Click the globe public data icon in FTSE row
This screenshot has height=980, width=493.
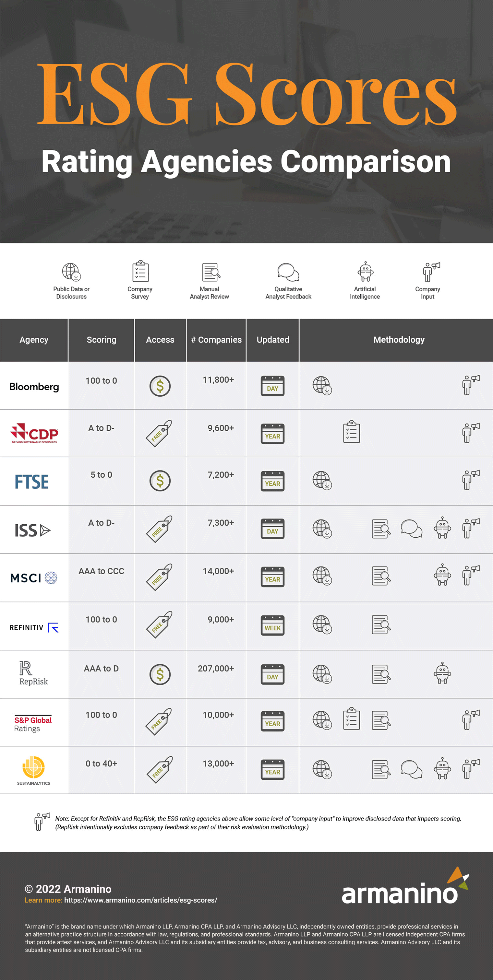(322, 480)
